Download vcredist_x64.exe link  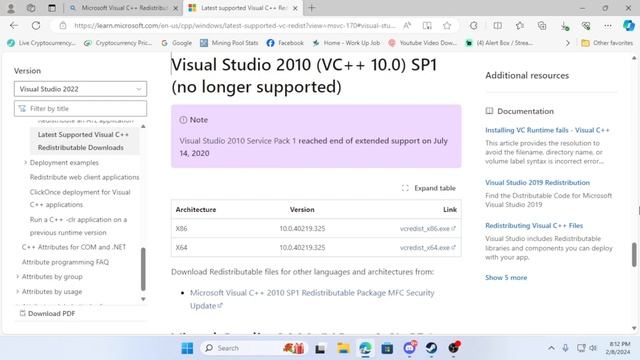pos(427,247)
